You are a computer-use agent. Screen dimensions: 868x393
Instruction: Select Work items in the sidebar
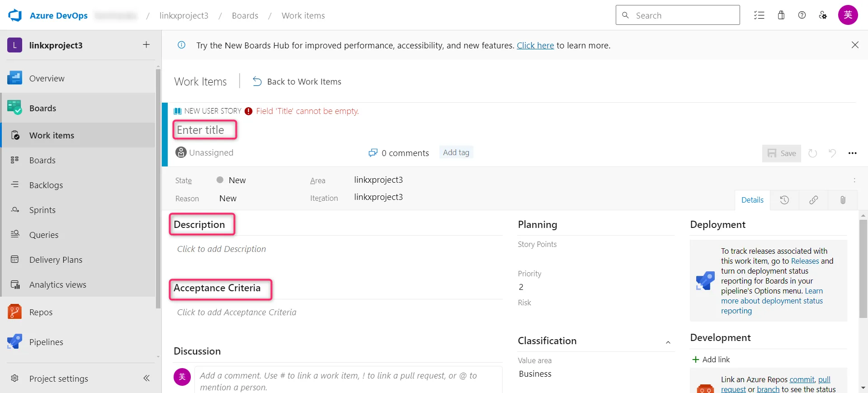[x=79, y=135]
